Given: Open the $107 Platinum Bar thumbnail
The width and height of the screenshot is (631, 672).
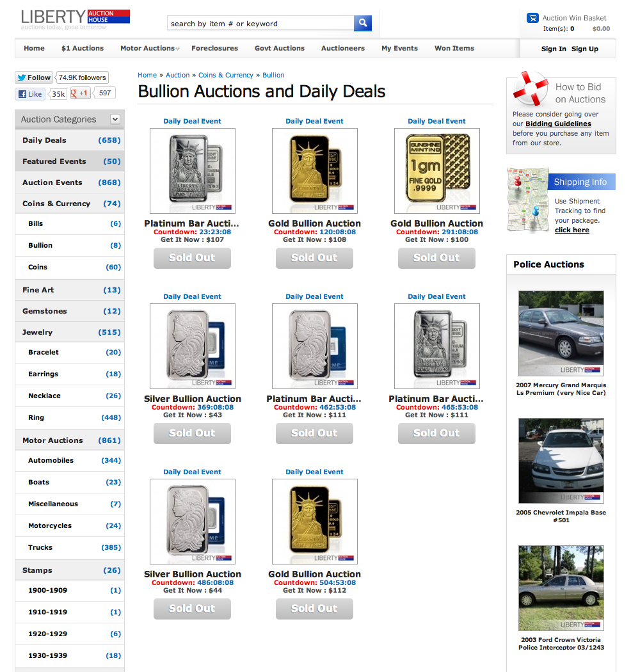Looking at the screenshot, I should pyautogui.click(x=193, y=171).
